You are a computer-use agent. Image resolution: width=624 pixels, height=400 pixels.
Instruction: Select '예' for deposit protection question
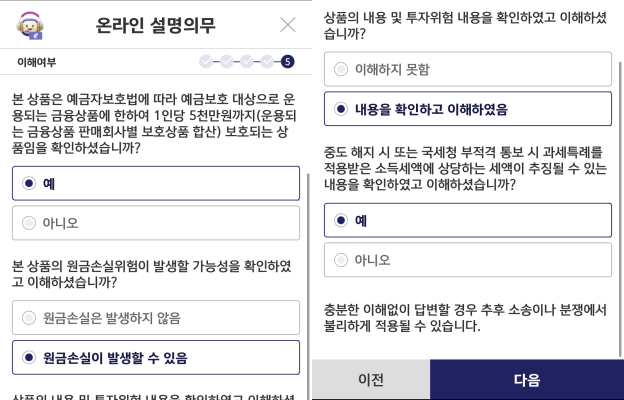(156, 183)
